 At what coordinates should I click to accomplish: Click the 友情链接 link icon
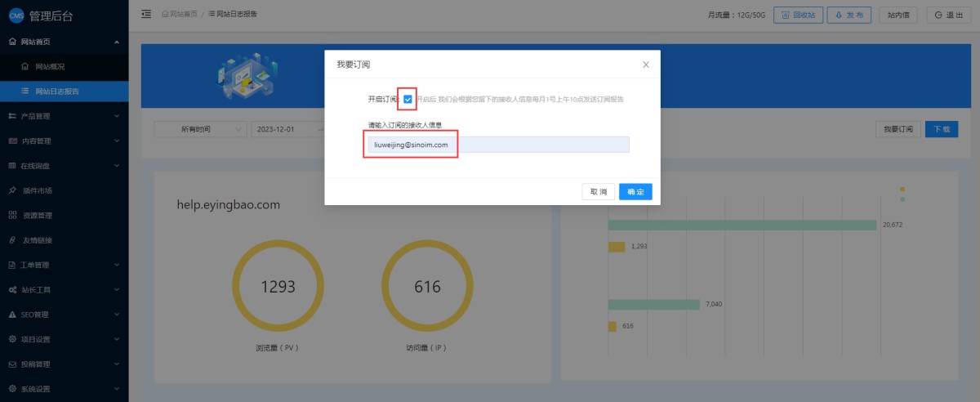coord(12,240)
